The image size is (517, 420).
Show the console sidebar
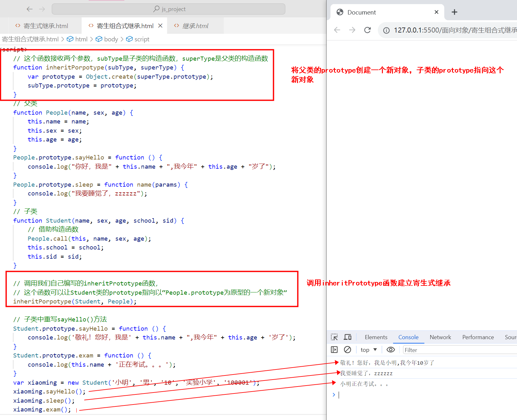click(x=334, y=350)
